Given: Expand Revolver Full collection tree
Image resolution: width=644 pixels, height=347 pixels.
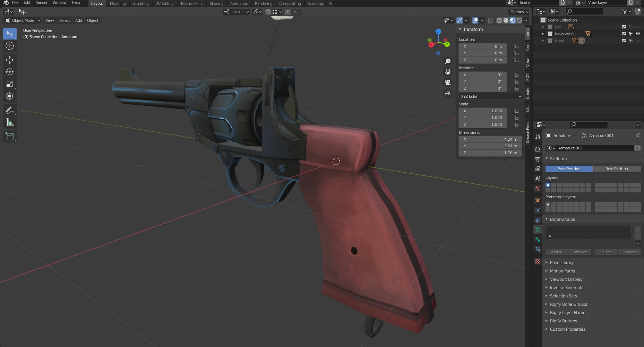Looking at the screenshot, I should coord(543,34).
